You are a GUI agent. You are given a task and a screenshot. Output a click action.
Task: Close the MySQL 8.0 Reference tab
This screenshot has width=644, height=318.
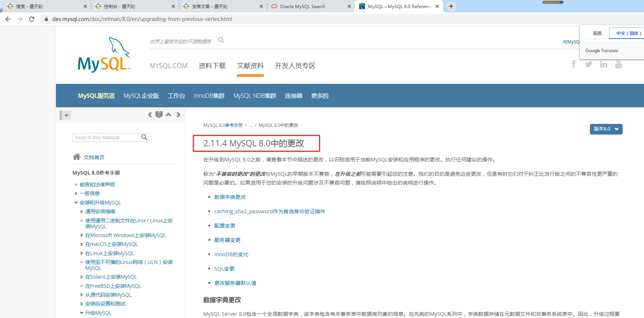click(x=437, y=6)
